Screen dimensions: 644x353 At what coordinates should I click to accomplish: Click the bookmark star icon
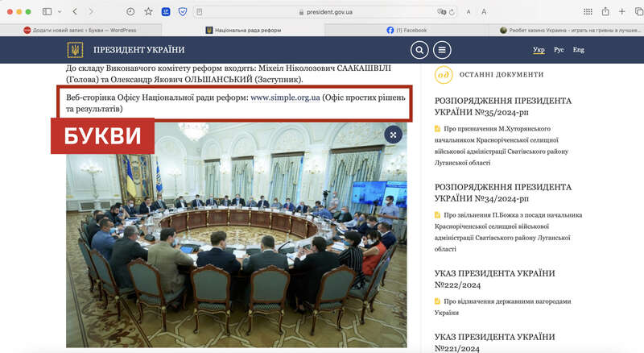(148, 12)
